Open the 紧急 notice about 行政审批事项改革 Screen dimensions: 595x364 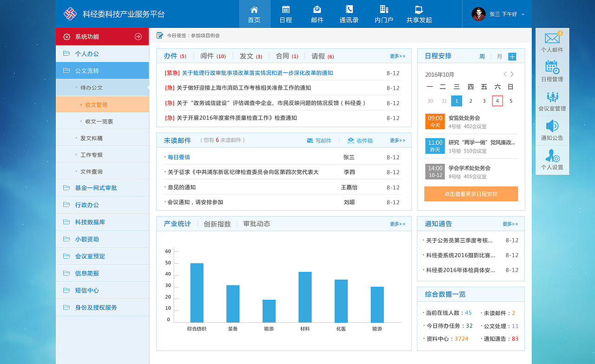point(249,73)
